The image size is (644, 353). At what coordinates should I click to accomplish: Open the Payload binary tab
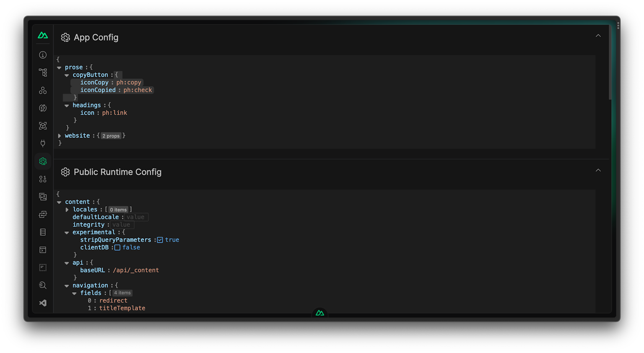pos(43,179)
